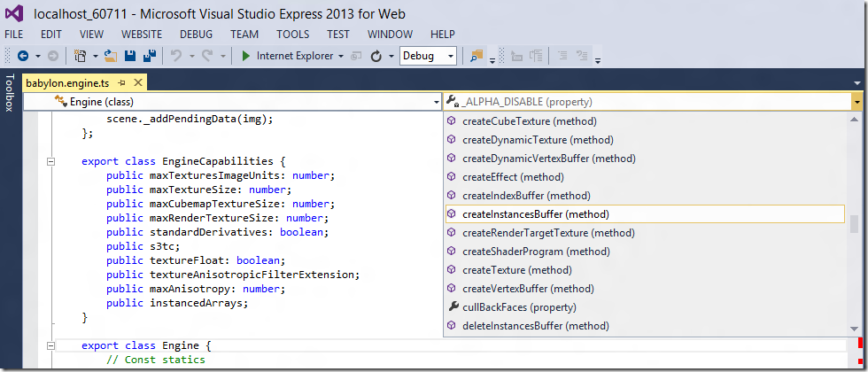The height and width of the screenshot is (372, 868).
Task: Select createRenderTargetTexture (method) in list
Action: [645, 232]
